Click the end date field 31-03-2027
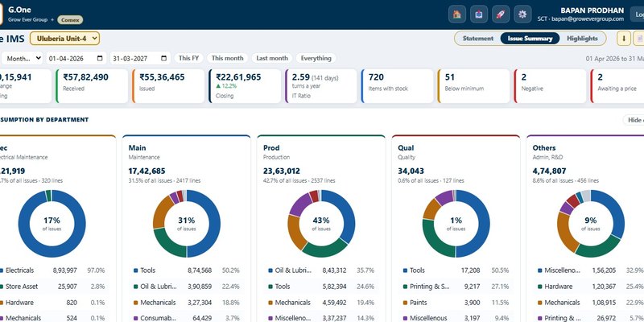644x322 pixels. coord(139,58)
